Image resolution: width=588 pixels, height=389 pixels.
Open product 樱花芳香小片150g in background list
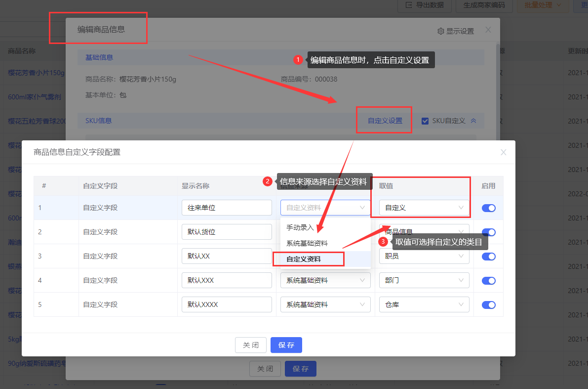(37, 73)
